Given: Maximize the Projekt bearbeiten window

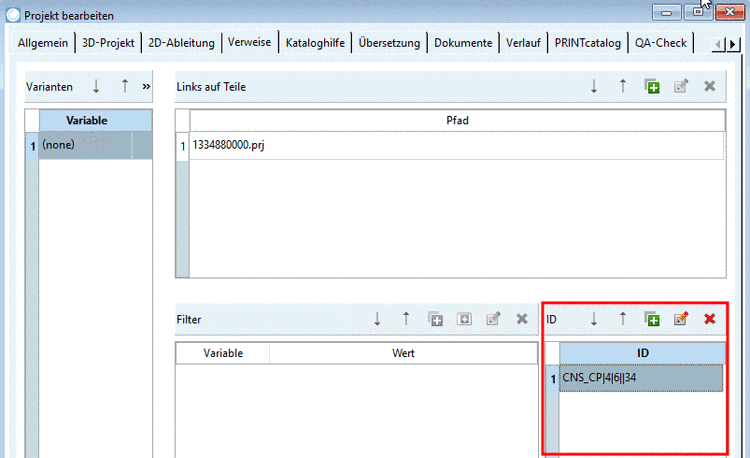Looking at the screenshot, I should [x=698, y=12].
